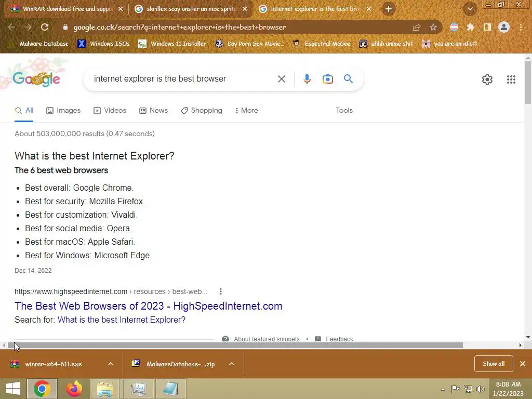Viewport: 532px width, 399px height.
Task: Open the Chrome three-dot menu
Action: pos(521,27)
